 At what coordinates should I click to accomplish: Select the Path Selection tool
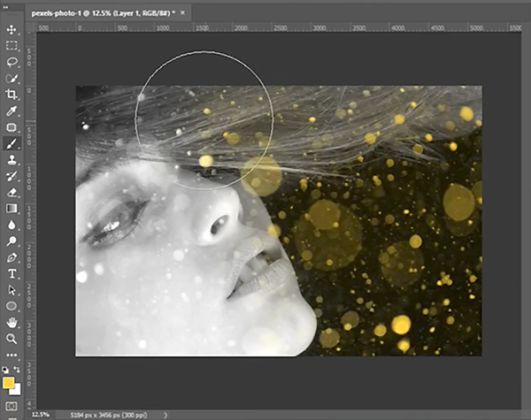(12, 290)
